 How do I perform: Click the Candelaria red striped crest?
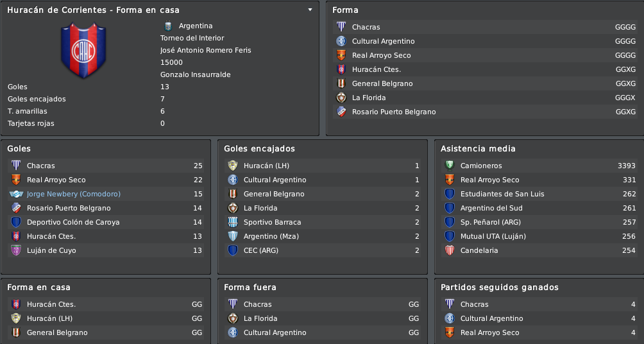(450, 250)
